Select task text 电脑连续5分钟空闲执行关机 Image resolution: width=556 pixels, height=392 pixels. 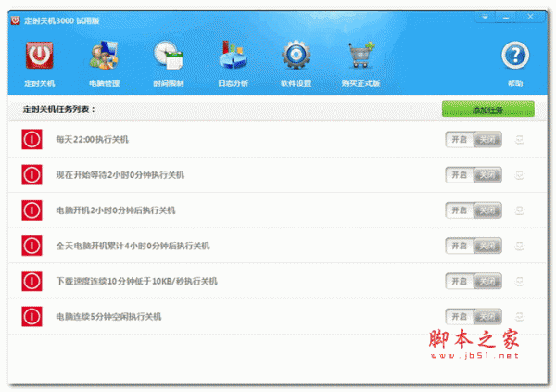[x=108, y=316]
